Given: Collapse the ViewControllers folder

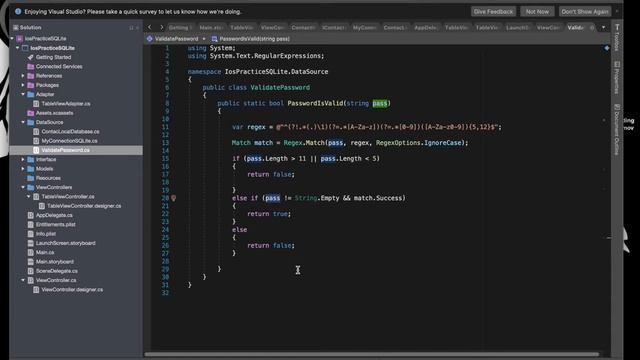Looking at the screenshot, I should point(23,187).
